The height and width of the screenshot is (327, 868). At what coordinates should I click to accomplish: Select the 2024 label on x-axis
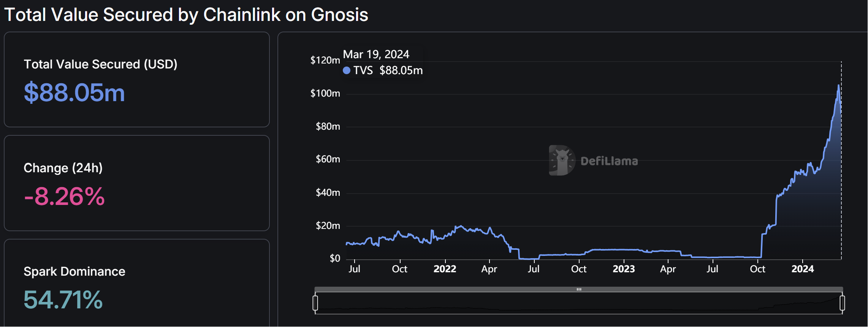[x=803, y=269]
